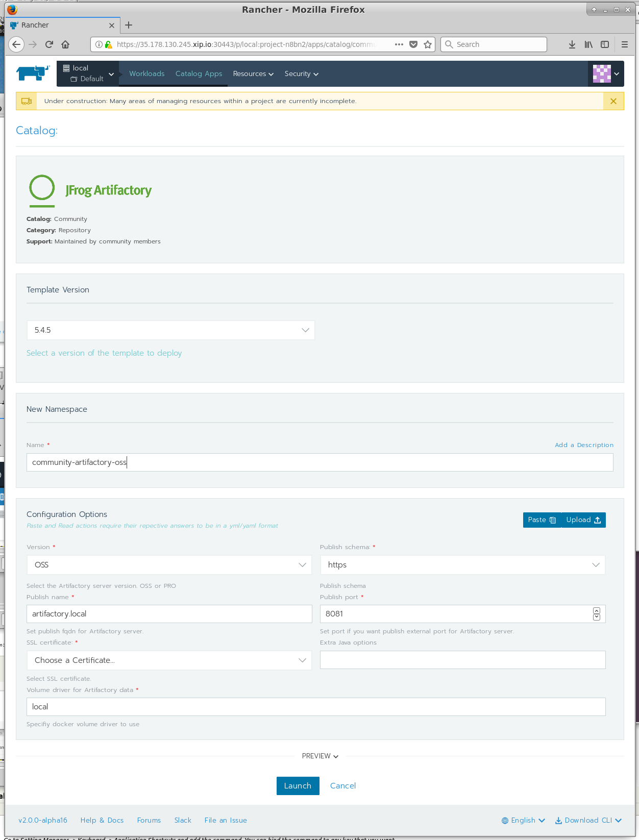Image resolution: width=639 pixels, height=840 pixels.
Task: Open the Version OSS dropdown
Action: pyautogui.click(x=169, y=565)
